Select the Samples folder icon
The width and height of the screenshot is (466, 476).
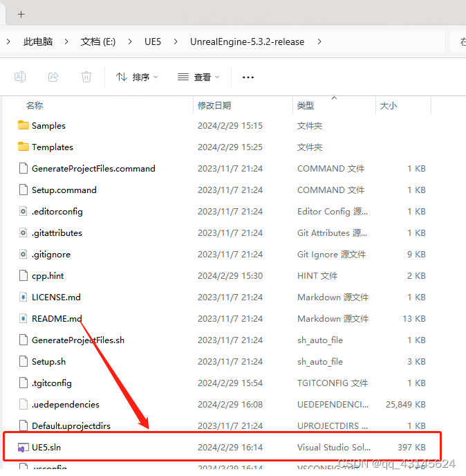click(24, 125)
